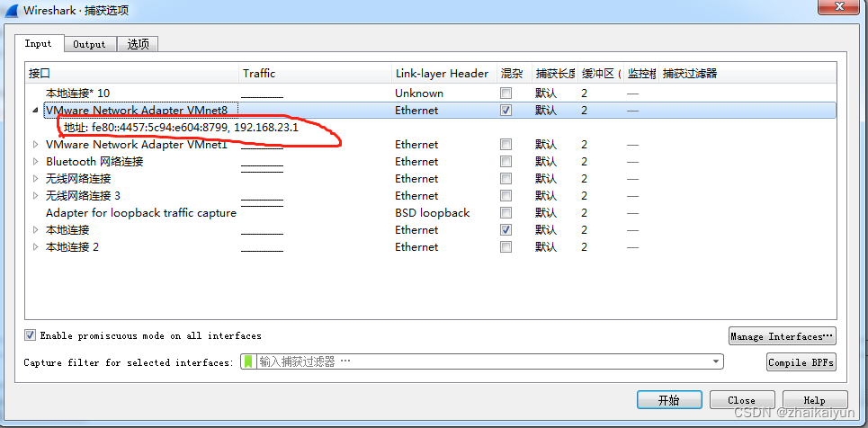
Task: Click the 混杂 column header
Action: tap(515, 74)
